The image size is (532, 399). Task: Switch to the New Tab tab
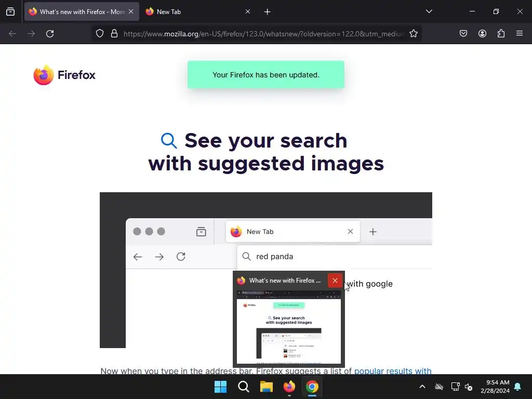(x=198, y=11)
